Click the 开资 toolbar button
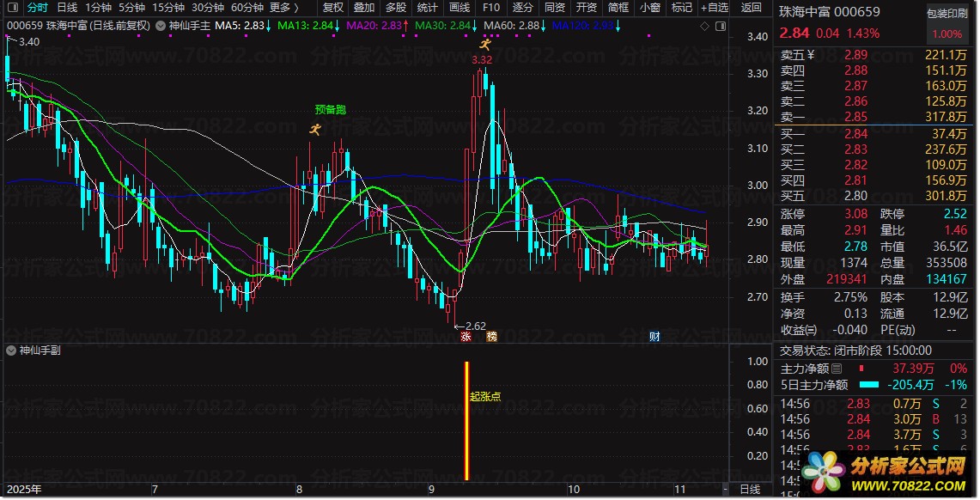Screen dimensions: 980x500 click(x=587, y=8)
